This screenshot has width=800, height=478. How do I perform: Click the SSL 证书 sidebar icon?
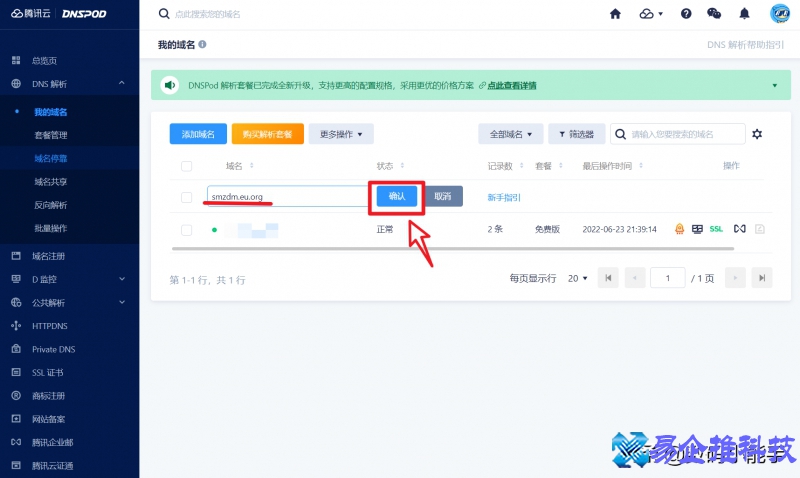16,372
